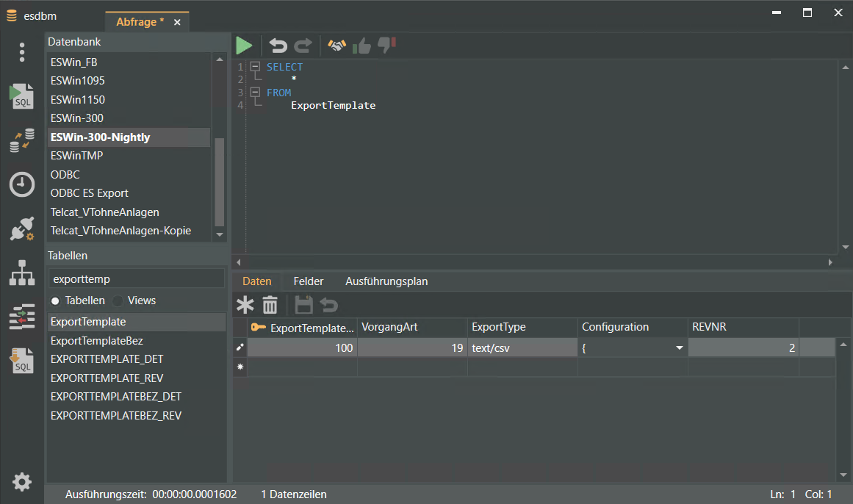Add new row with asterisk icon
The image size is (853, 504).
pos(245,305)
